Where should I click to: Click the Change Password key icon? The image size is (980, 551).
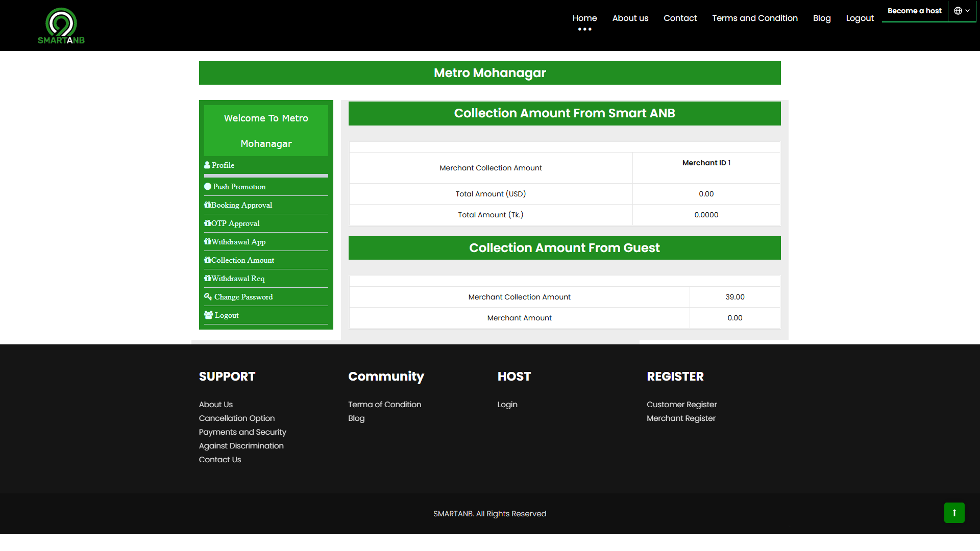[x=208, y=297]
